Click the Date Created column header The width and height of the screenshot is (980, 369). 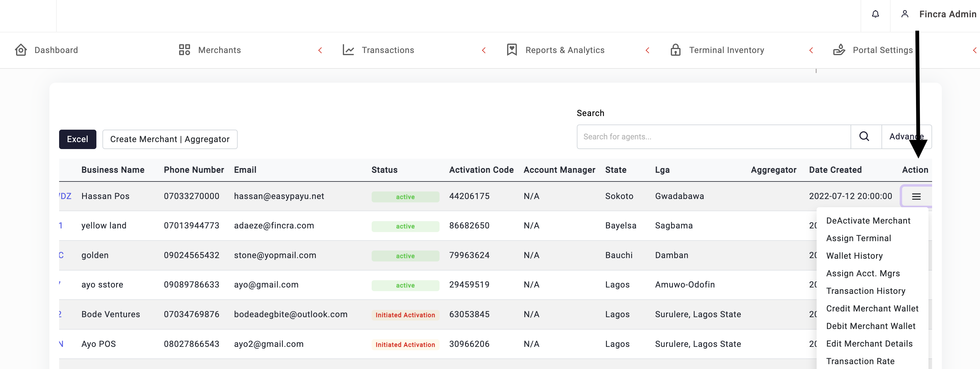tap(835, 170)
